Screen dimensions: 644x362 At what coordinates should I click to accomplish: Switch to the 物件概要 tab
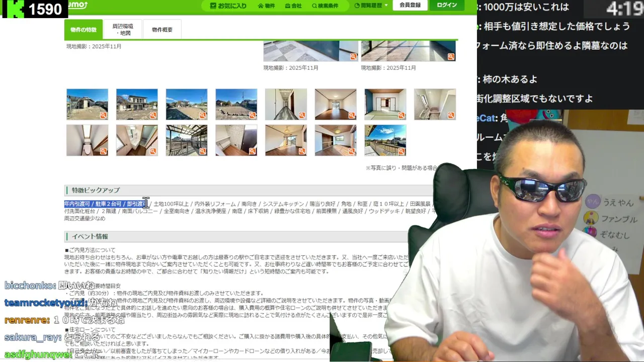(x=162, y=30)
